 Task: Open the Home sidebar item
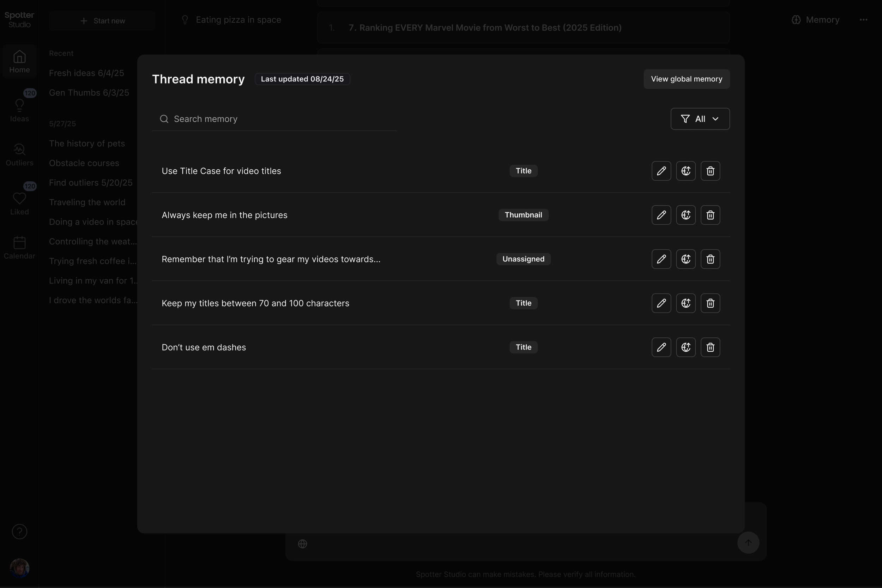(19, 61)
